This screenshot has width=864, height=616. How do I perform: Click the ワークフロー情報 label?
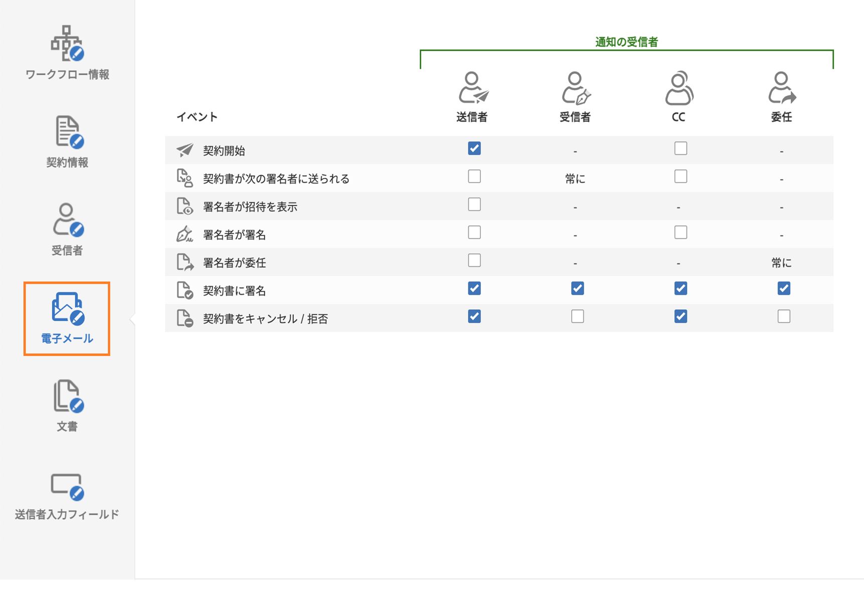pos(67,75)
